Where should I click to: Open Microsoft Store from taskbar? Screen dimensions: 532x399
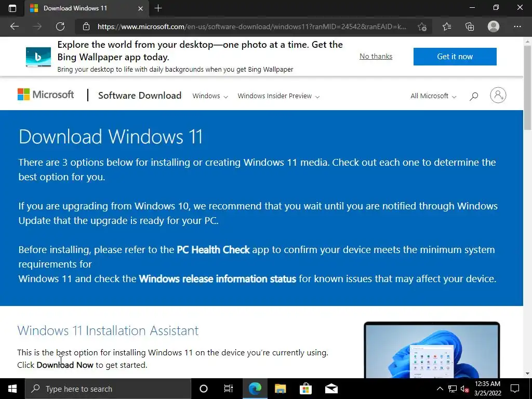[305, 389]
